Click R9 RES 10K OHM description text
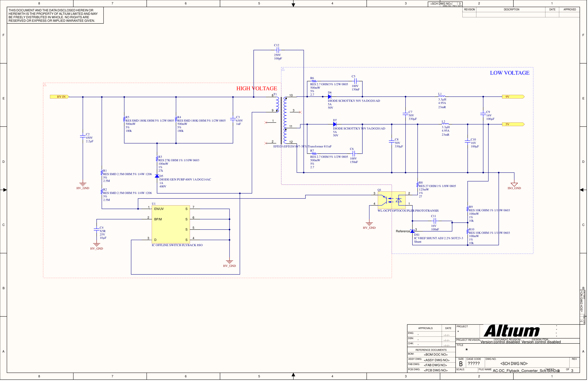The height and width of the screenshot is (381, 588). click(x=489, y=210)
